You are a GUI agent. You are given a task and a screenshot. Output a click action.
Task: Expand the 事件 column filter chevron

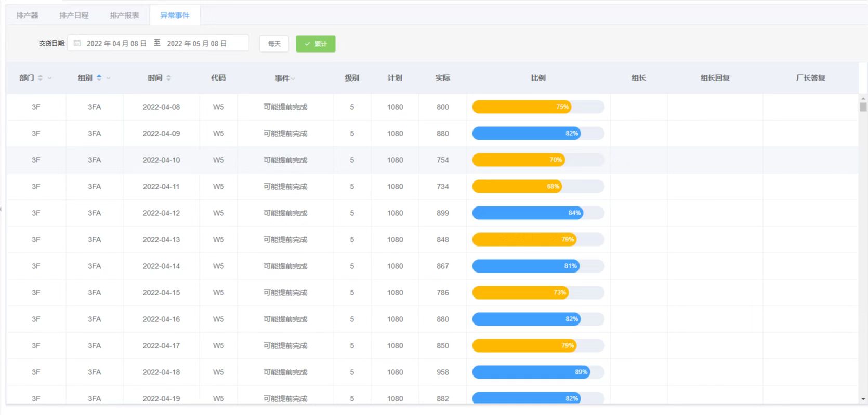[x=293, y=79]
